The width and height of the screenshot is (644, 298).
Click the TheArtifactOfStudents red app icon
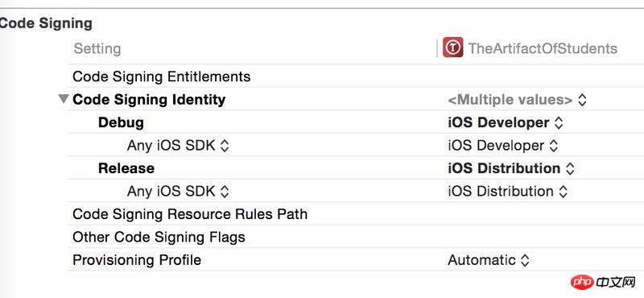coord(452,48)
